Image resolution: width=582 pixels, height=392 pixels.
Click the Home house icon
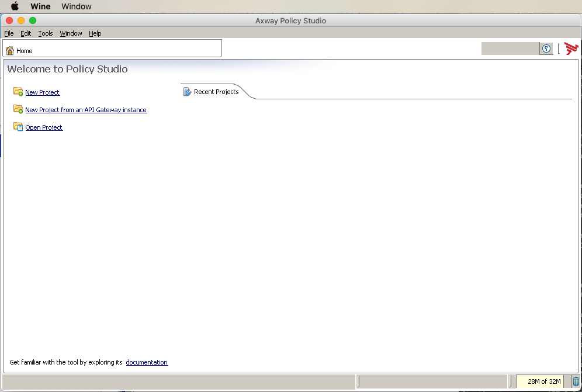click(10, 50)
